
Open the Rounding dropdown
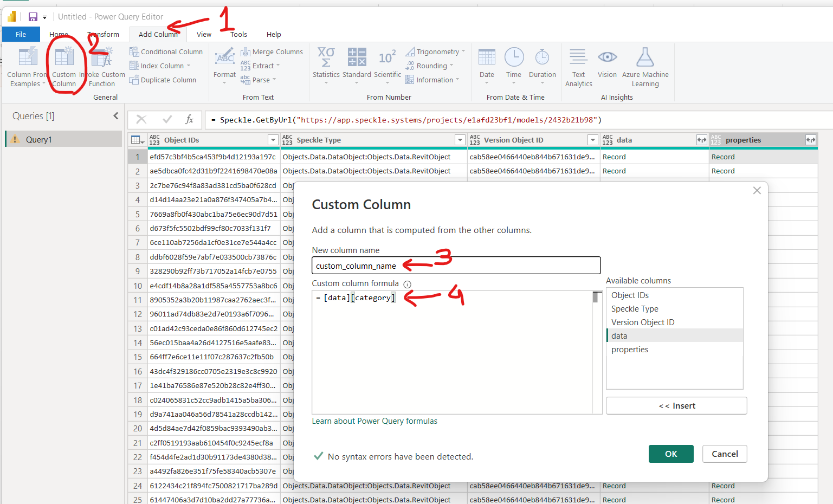pos(429,66)
